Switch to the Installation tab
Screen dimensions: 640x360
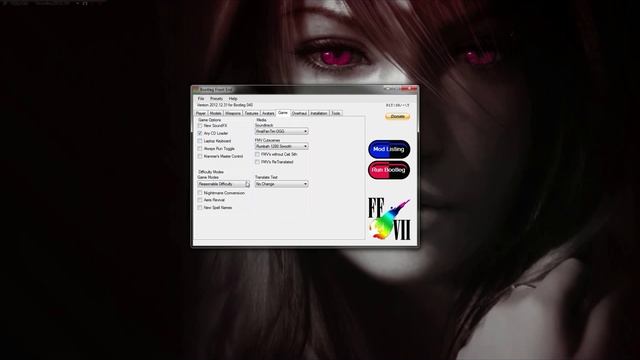319,113
